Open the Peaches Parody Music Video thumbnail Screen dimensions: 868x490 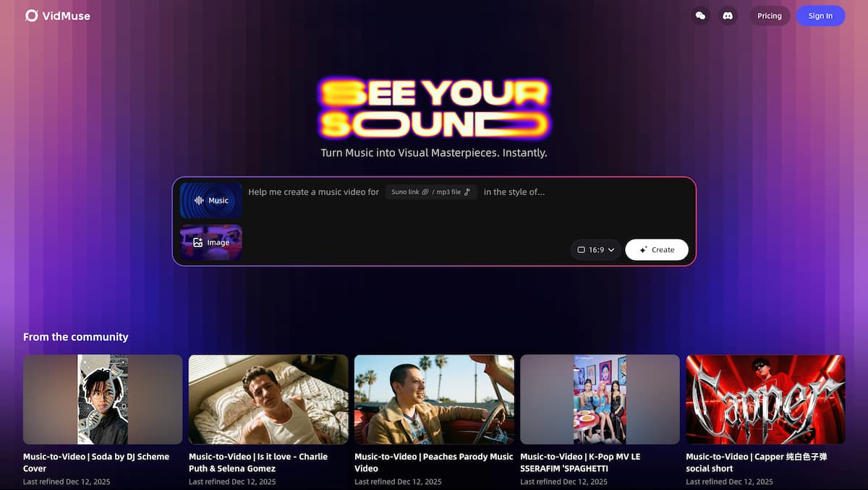434,400
